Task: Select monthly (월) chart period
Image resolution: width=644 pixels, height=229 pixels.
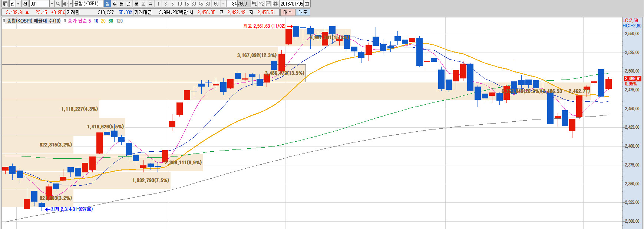Action: pyautogui.click(x=122, y=4)
